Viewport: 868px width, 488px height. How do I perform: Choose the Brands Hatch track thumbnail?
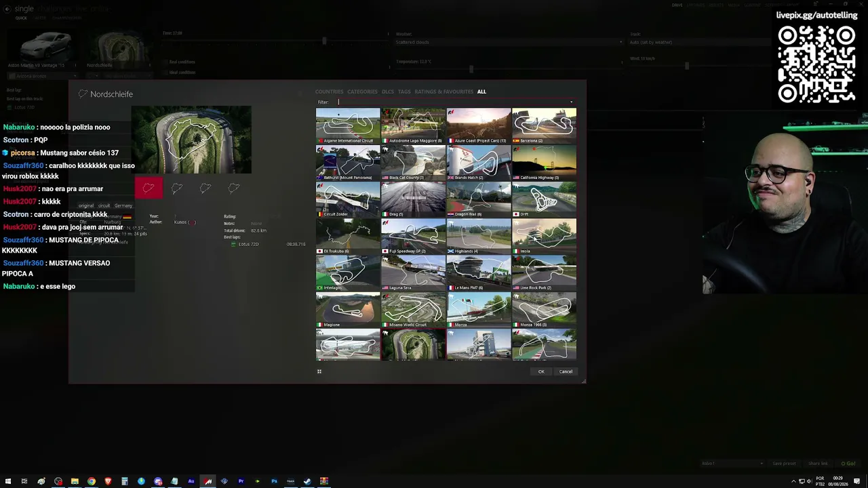pos(479,163)
